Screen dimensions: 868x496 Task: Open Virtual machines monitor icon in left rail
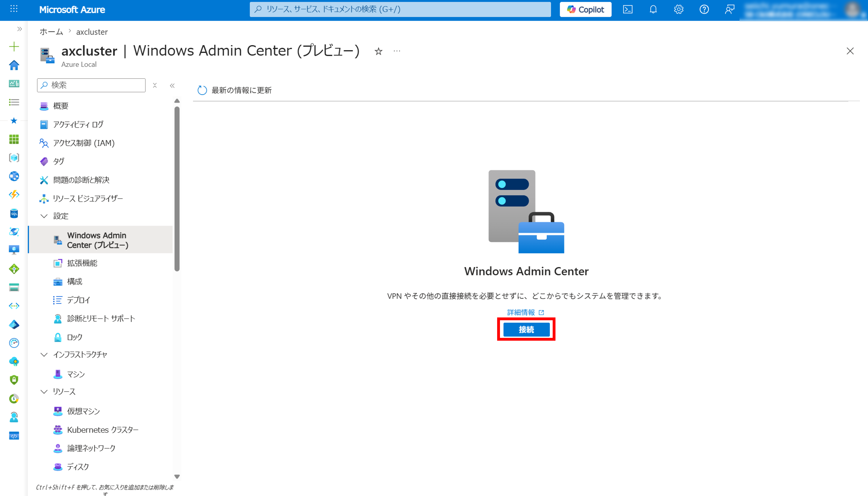point(14,250)
